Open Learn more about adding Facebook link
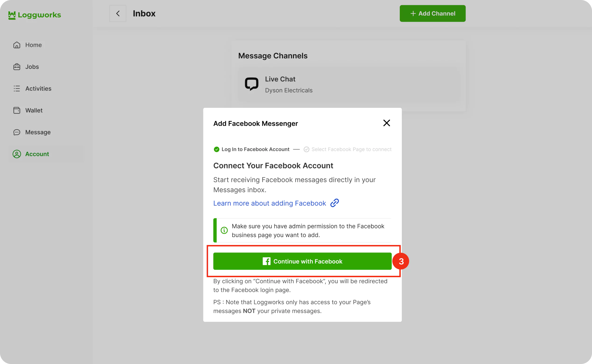The height and width of the screenshot is (364, 592). coord(269,203)
